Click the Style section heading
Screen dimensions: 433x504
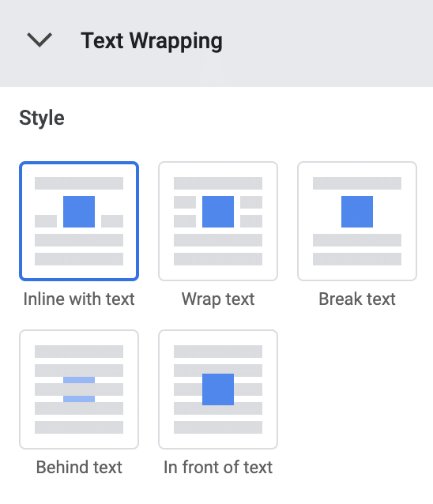(x=42, y=118)
